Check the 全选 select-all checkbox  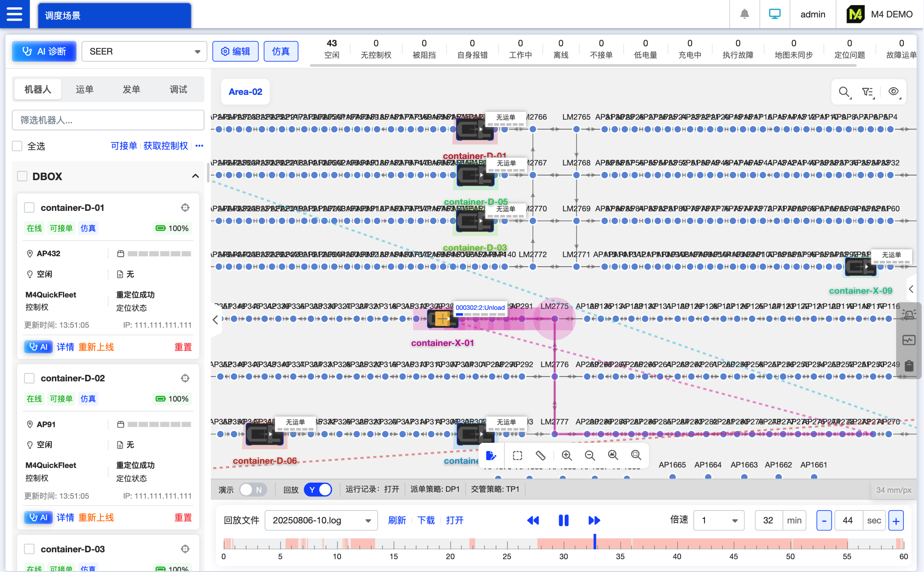(17, 146)
